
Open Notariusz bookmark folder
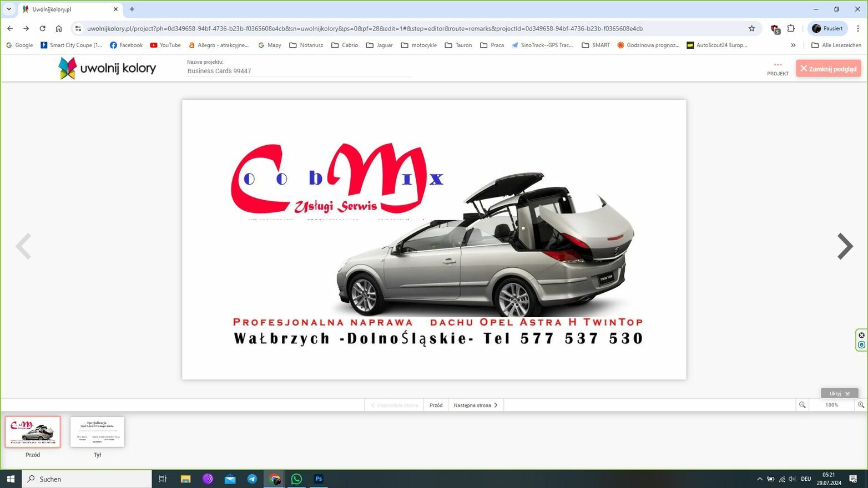pos(306,45)
